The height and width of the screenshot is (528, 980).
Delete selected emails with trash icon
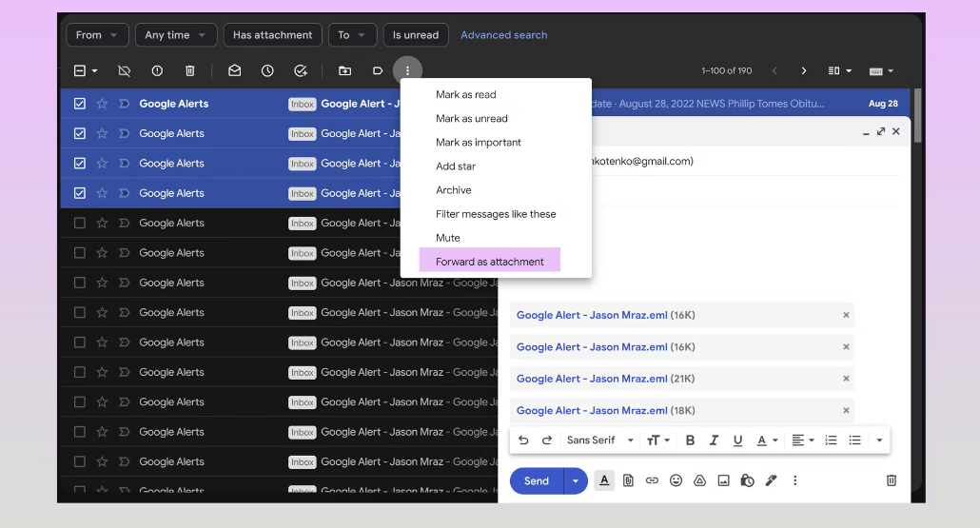(x=190, y=70)
